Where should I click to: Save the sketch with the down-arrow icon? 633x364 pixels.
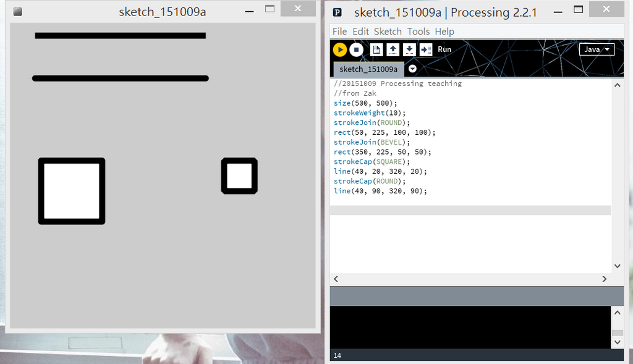409,49
